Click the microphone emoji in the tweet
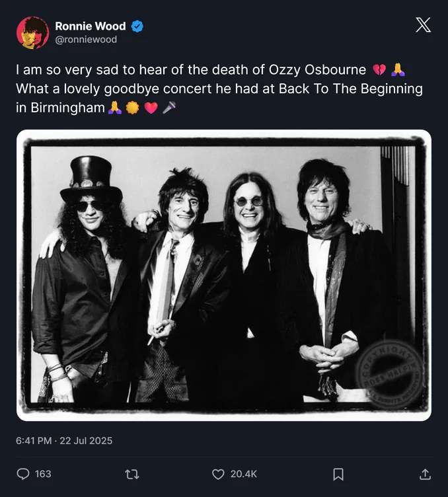Image resolution: width=448 pixels, height=497 pixels. (169, 108)
